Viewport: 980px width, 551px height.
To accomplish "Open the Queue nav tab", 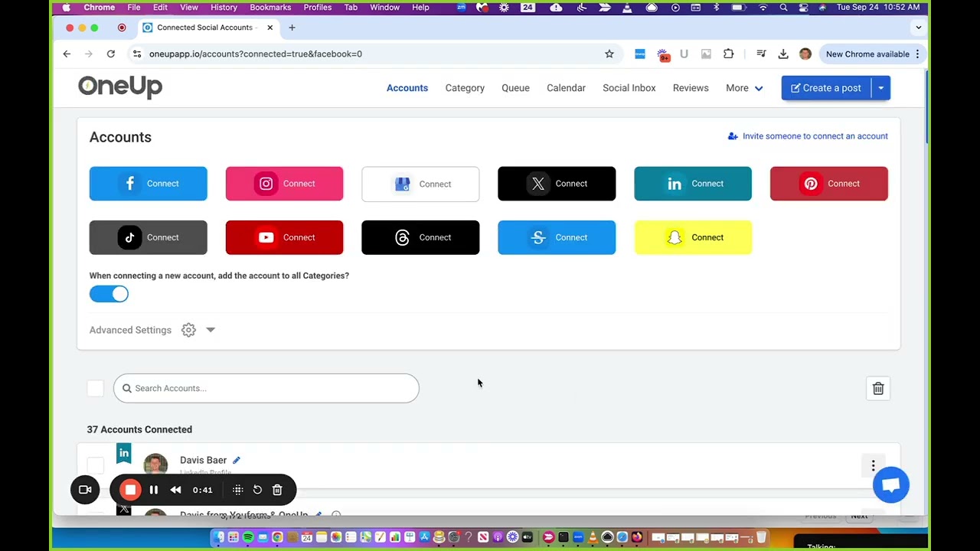I will click(x=515, y=88).
